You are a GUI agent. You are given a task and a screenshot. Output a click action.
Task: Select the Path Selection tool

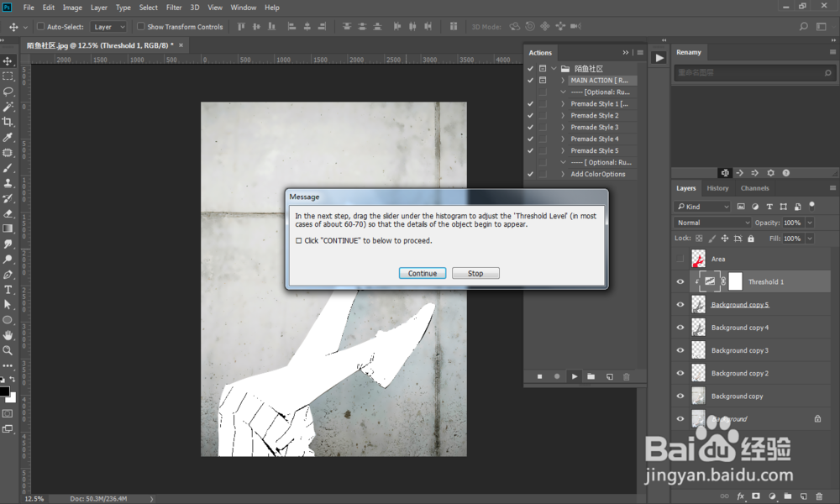[x=8, y=305]
